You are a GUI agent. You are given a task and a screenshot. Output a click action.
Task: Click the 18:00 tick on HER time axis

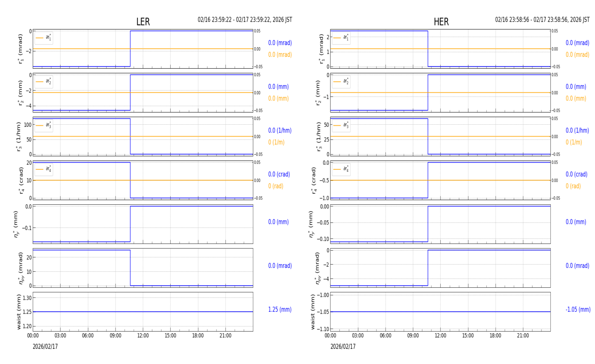point(496,336)
